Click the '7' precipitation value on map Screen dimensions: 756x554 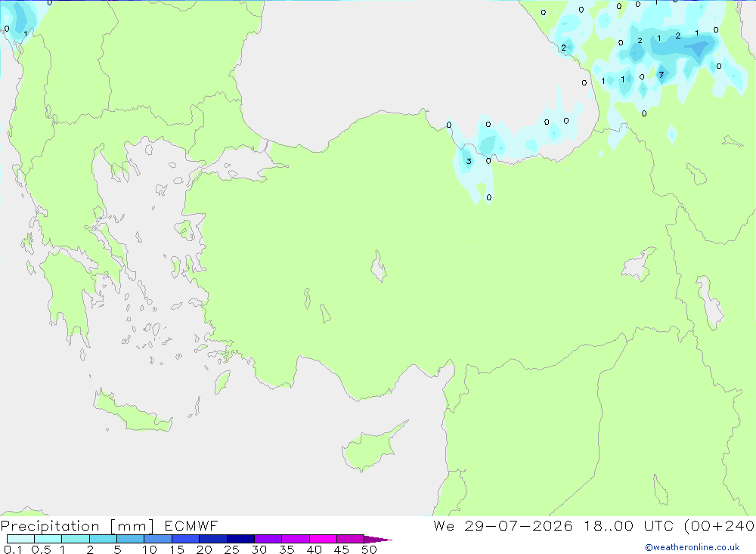(x=661, y=75)
